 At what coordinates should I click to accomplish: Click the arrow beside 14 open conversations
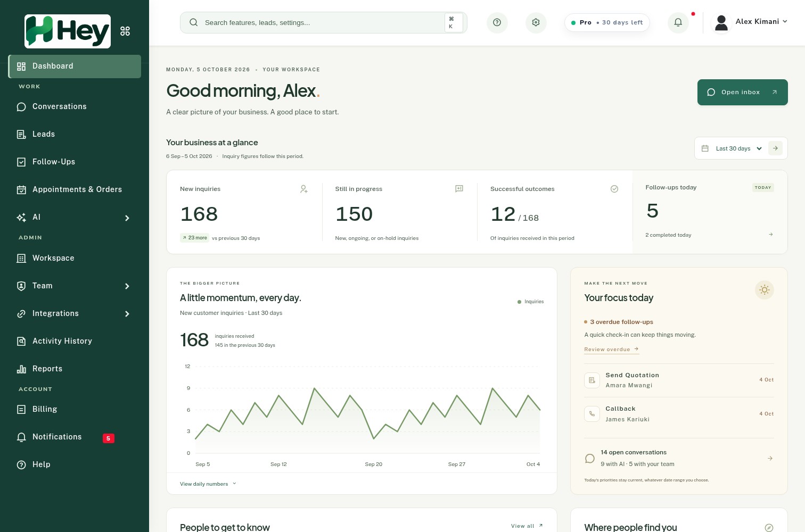coord(770,458)
